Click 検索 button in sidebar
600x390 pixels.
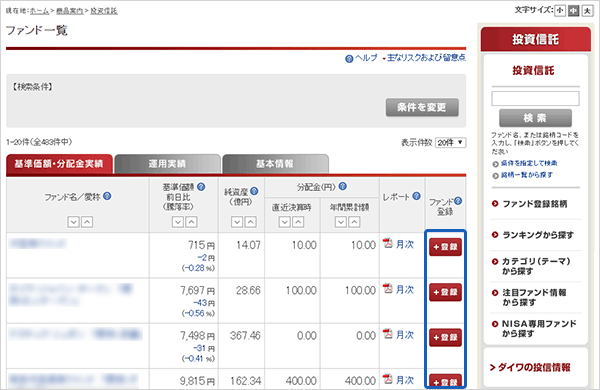coord(535,118)
